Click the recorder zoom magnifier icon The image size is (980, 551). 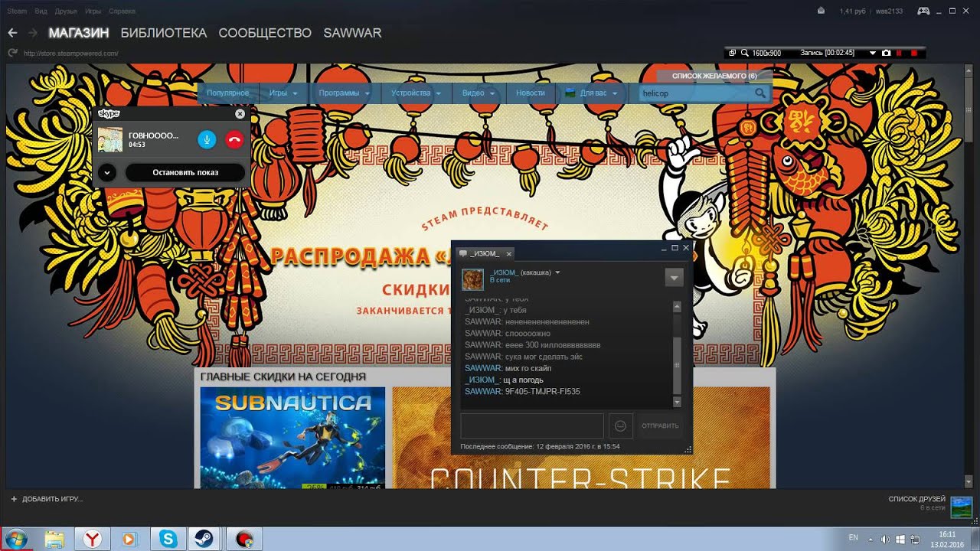pyautogui.click(x=744, y=53)
